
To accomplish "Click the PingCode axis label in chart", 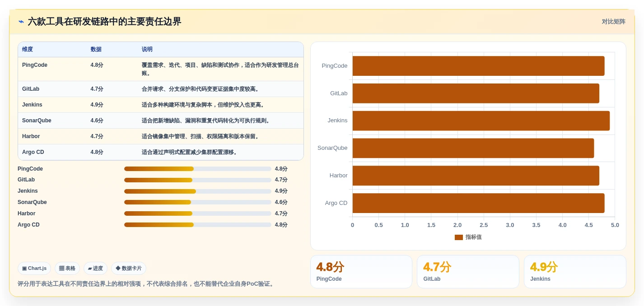I will [x=335, y=66].
